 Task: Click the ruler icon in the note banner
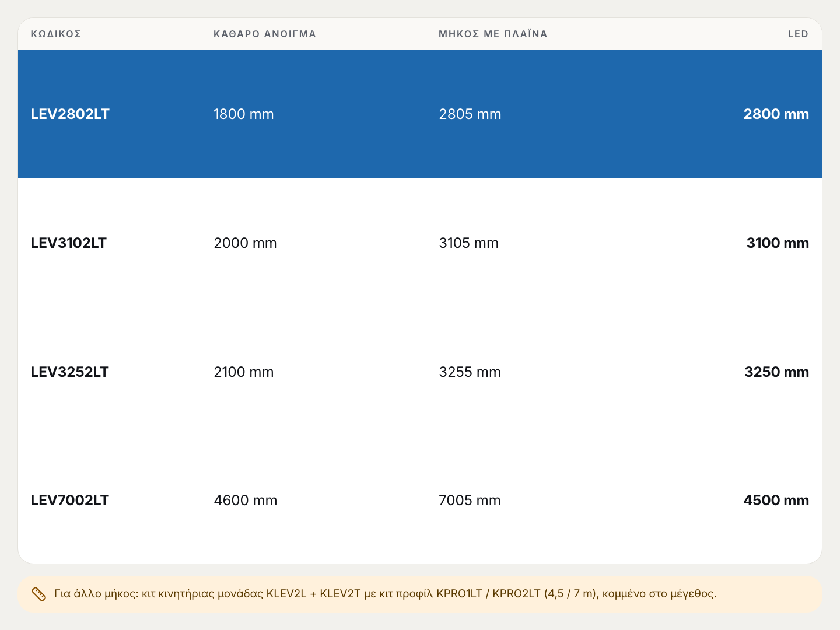click(38, 594)
